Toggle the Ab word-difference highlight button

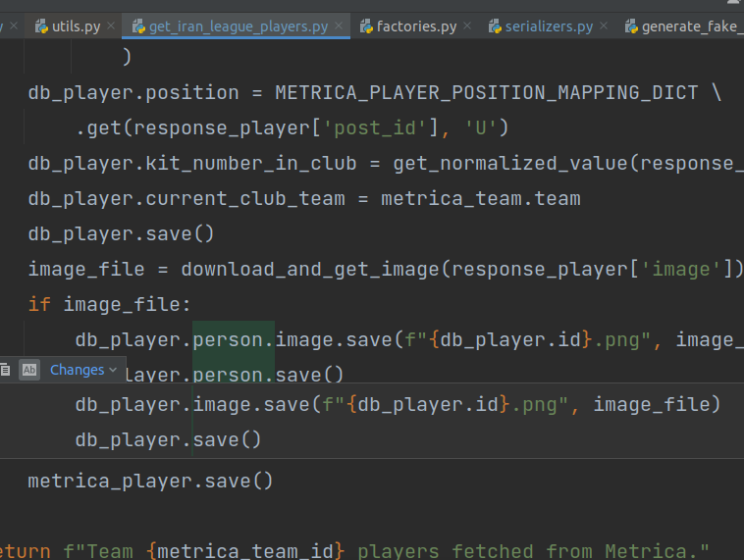[x=29, y=370]
